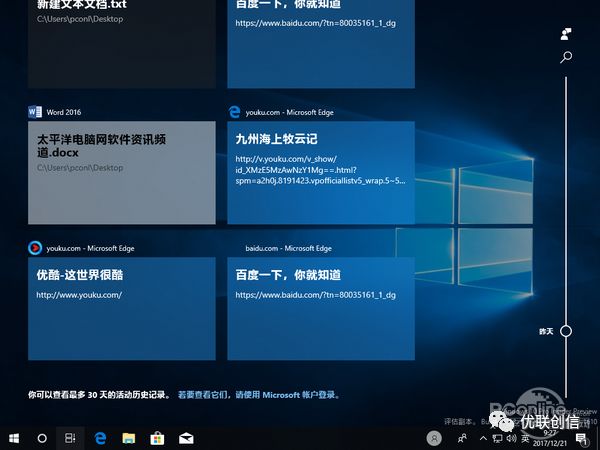Open the network status tray icon
Screen dimensions: 600x450
pos(497,438)
